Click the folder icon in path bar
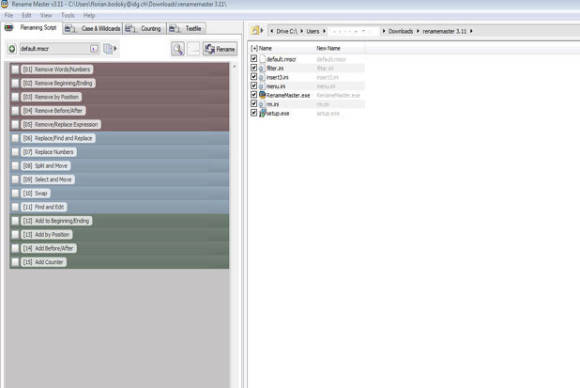 point(255,31)
